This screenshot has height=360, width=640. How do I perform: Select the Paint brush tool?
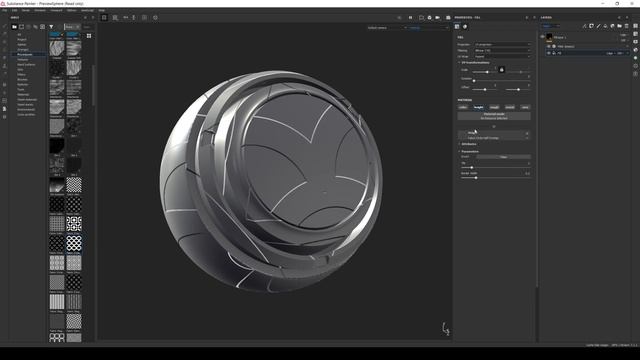coord(4,27)
